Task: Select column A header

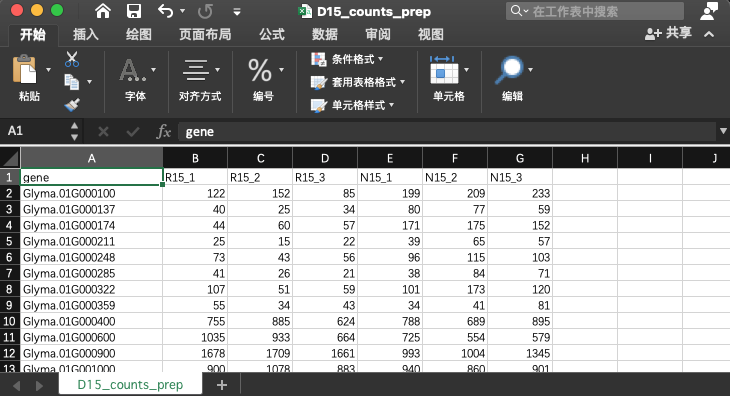Action: (92, 158)
